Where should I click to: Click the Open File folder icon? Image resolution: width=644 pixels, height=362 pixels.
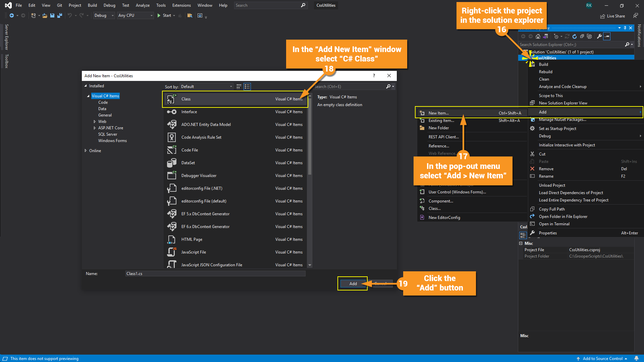[x=45, y=15]
